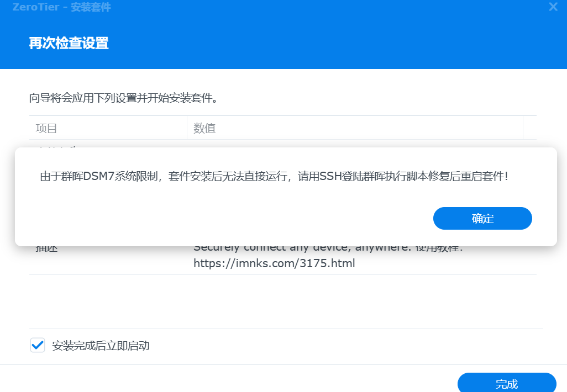567x392 pixels.
Task: Click the blank area of the blue header
Action: (x=332, y=43)
